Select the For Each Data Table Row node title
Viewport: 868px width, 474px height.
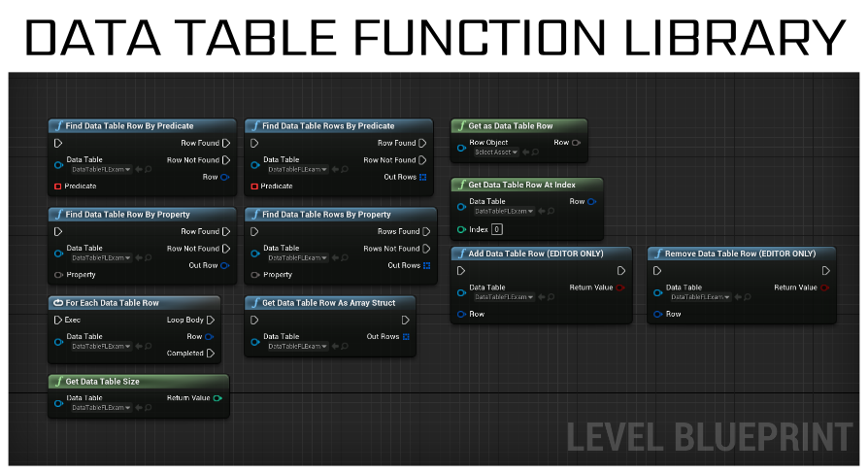point(112,303)
